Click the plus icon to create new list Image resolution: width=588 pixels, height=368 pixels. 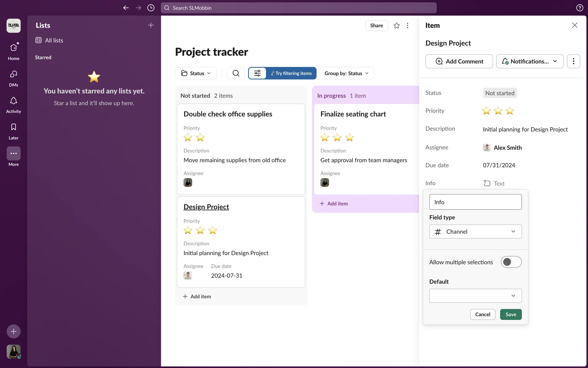click(x=151, y=25)
